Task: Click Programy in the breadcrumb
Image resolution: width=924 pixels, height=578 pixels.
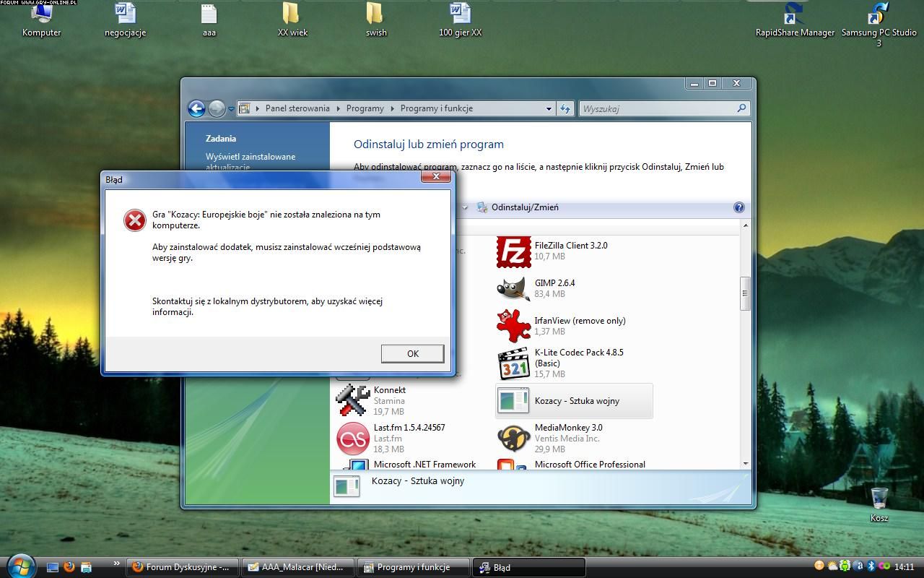Action: point(365,108)
